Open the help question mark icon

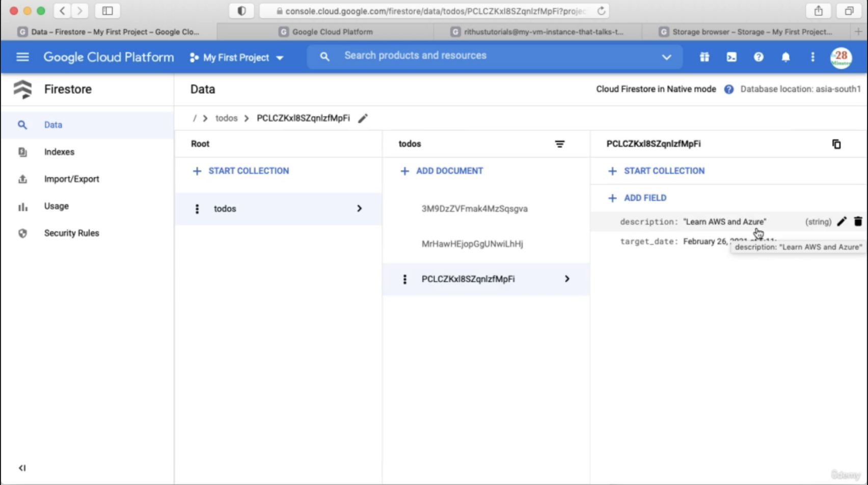758,57
